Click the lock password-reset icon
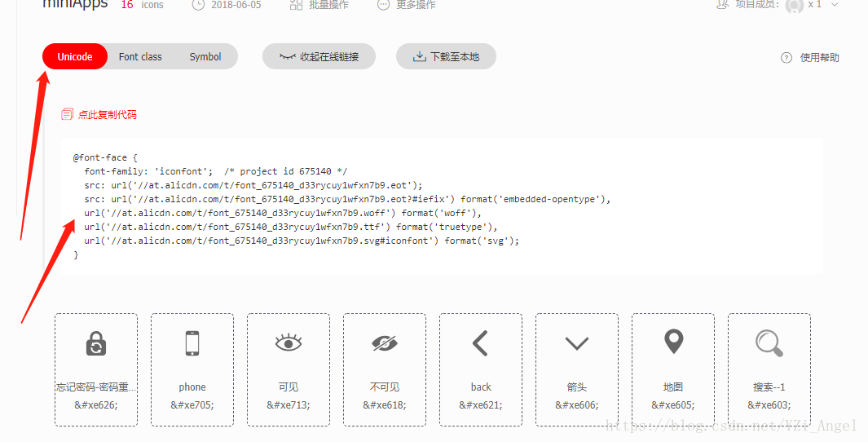 pos(96,343)
